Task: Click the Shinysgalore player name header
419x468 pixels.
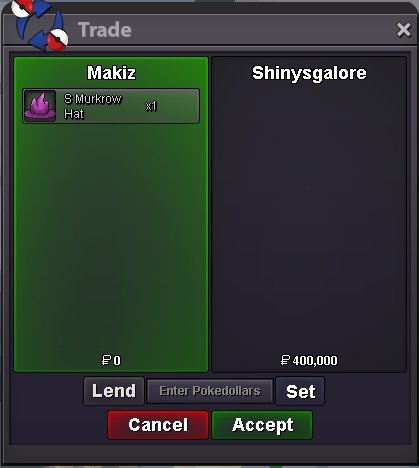Action: click(x=309, y=73)
